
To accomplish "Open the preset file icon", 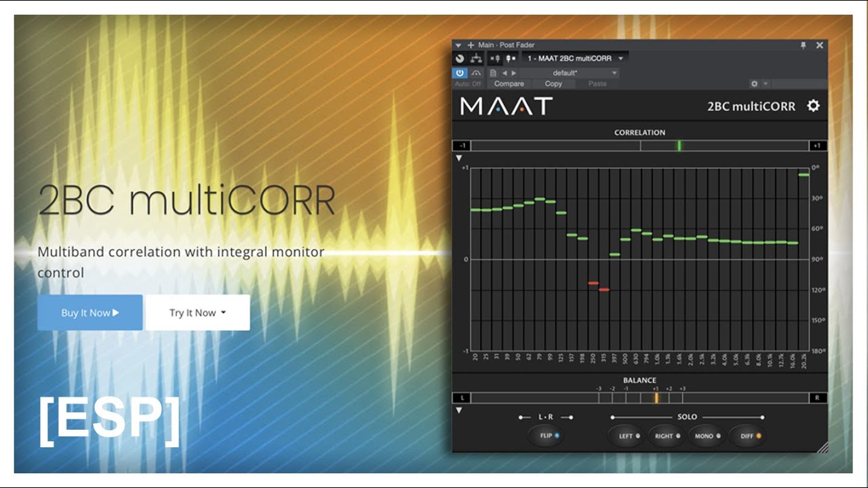I will tap(493, 73).
